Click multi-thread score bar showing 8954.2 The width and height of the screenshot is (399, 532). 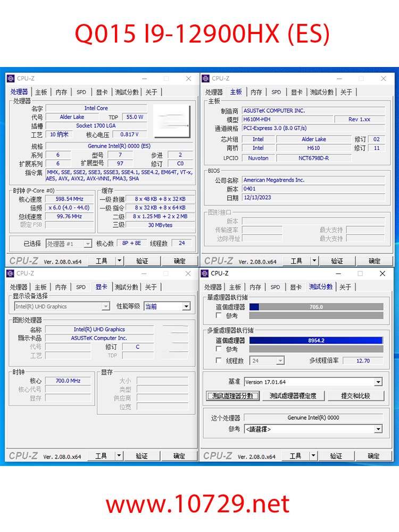coord(316,340)
